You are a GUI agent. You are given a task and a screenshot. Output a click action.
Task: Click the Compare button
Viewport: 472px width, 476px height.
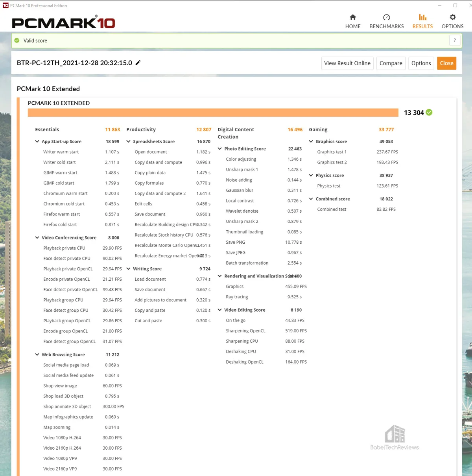tap(391, 63)
